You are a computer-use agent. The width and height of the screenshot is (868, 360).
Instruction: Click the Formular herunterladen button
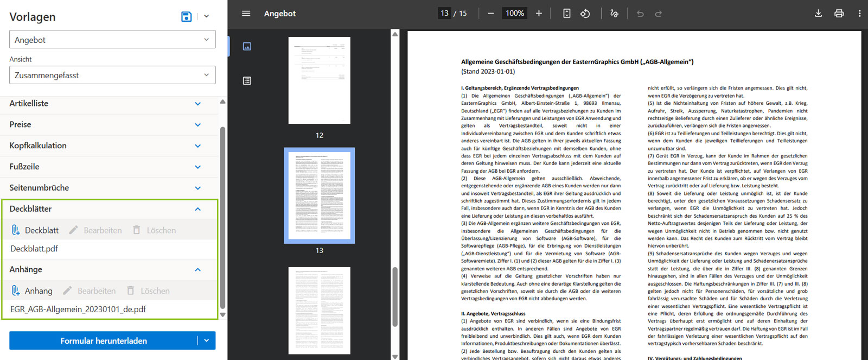click(x=103, y=341)
